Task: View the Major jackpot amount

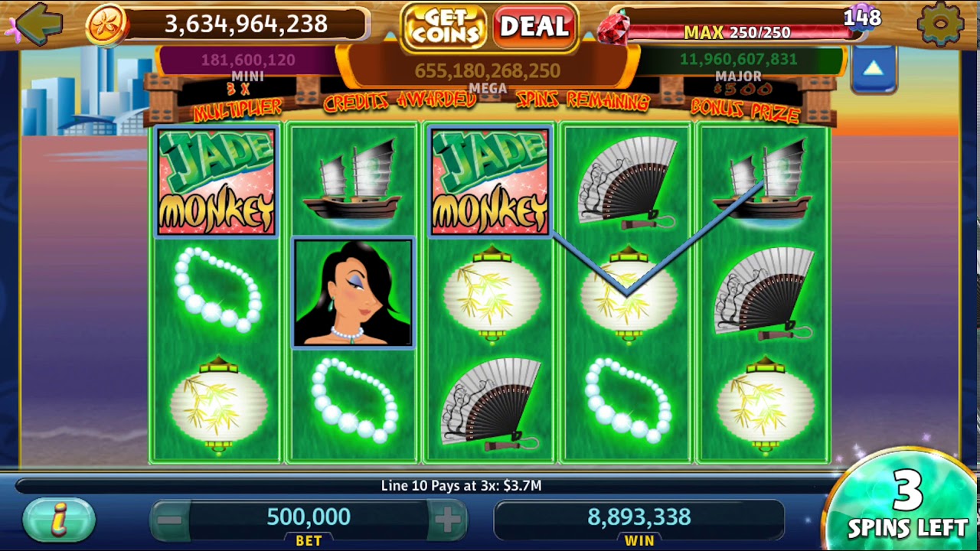Action: point(739,60)
